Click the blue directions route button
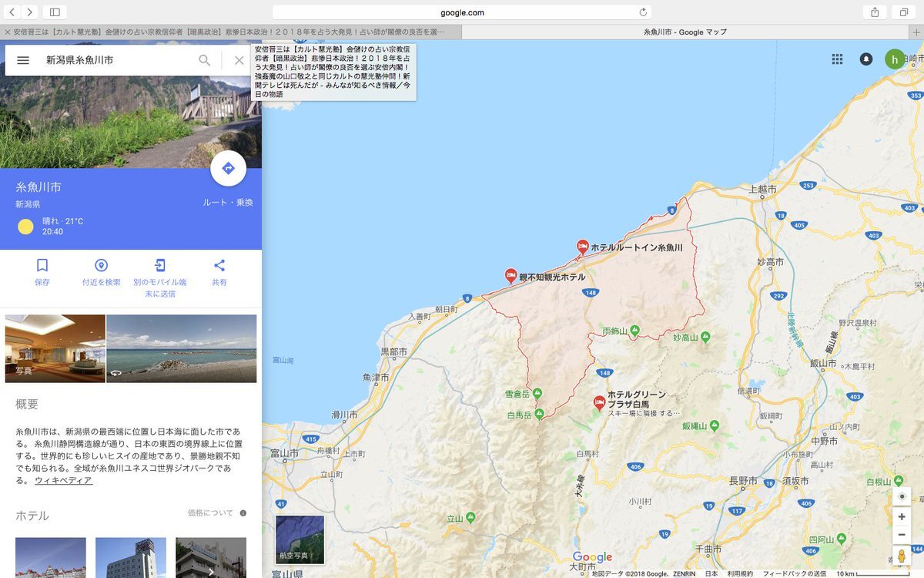 [x=228, y=169]
